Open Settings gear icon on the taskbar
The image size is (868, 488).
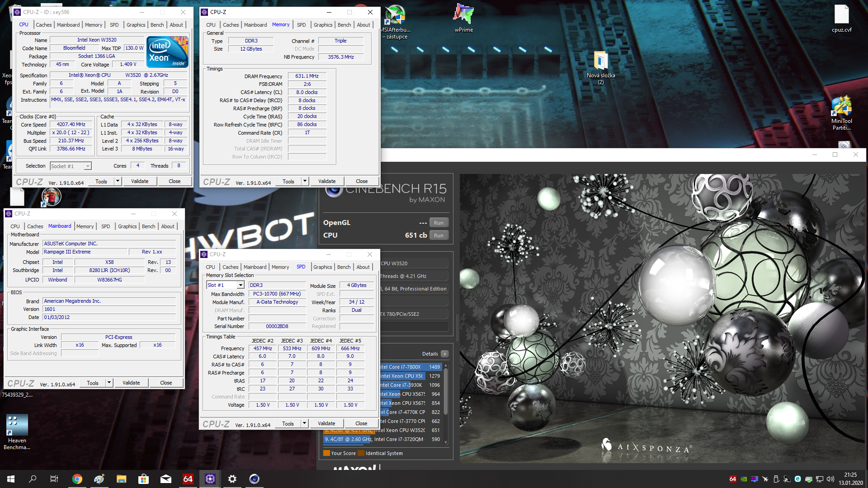pyautogui.click(x=232, y=479)
